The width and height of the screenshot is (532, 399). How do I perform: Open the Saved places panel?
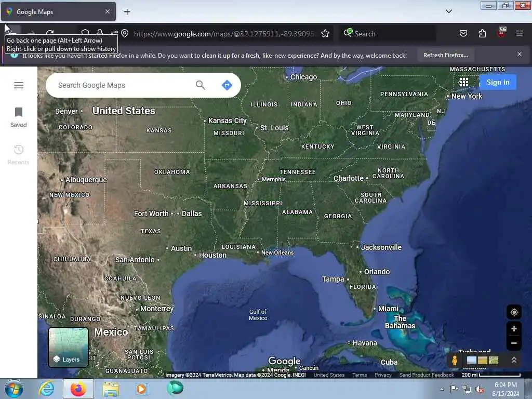pyautogui.click(x=19, y=117)
